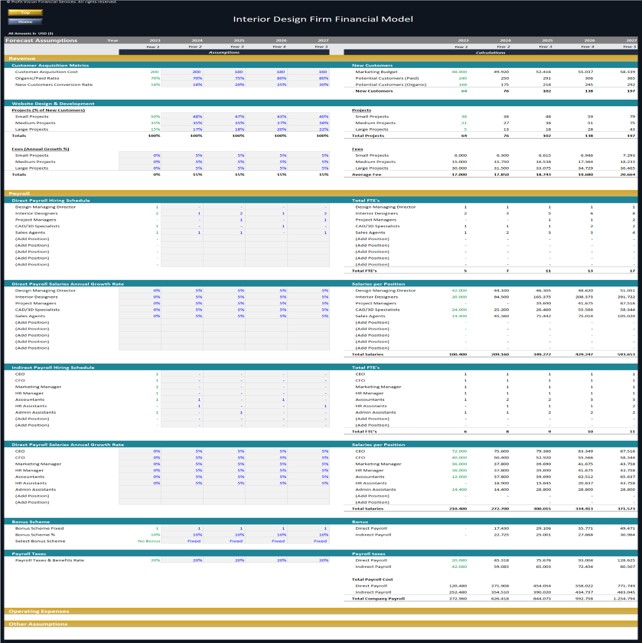Select the Direct Payroll Hiring Schedule heading
Image resolution: width=642 pixels, height=643 pixels.
[50, 201]
